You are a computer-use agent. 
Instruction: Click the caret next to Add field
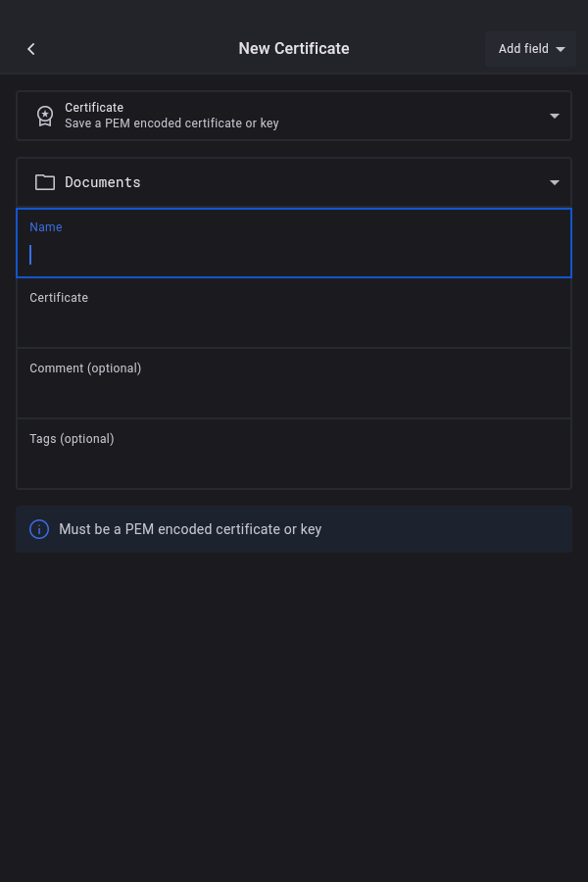click(561, 49)
